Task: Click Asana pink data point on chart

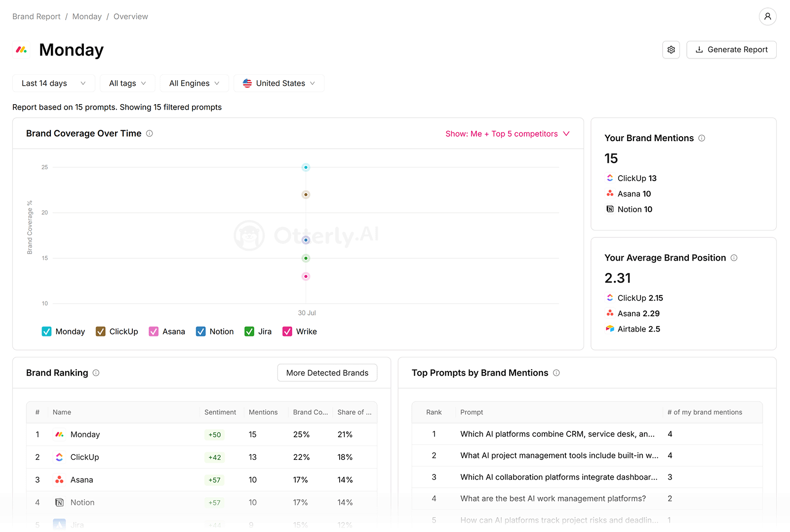Action: pyautogui.click(x=306, y=276)
